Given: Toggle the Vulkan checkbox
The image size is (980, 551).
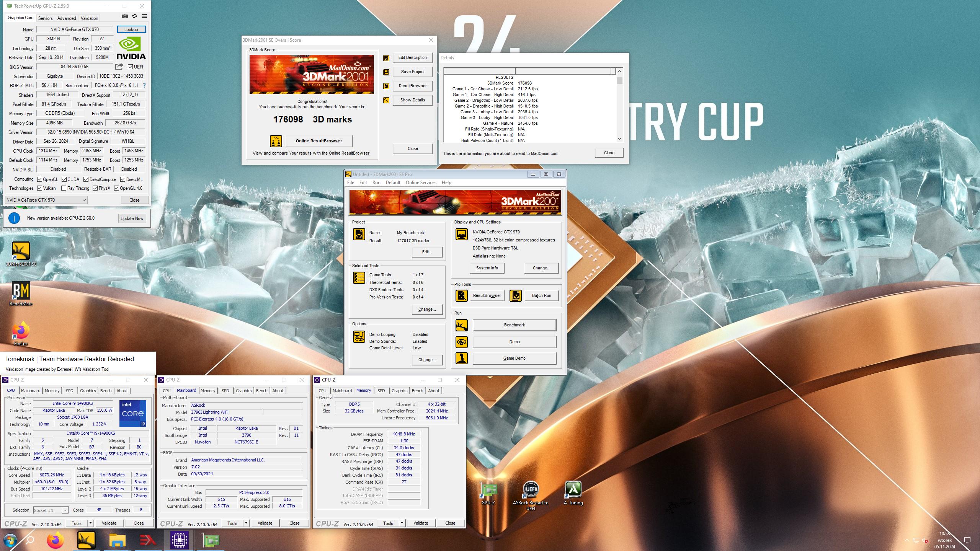Looking at the screenshot, I should (x=39, y=188).
